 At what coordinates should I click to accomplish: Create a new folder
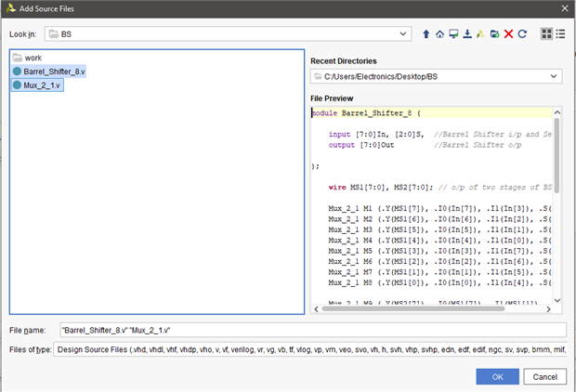(494, 33)
